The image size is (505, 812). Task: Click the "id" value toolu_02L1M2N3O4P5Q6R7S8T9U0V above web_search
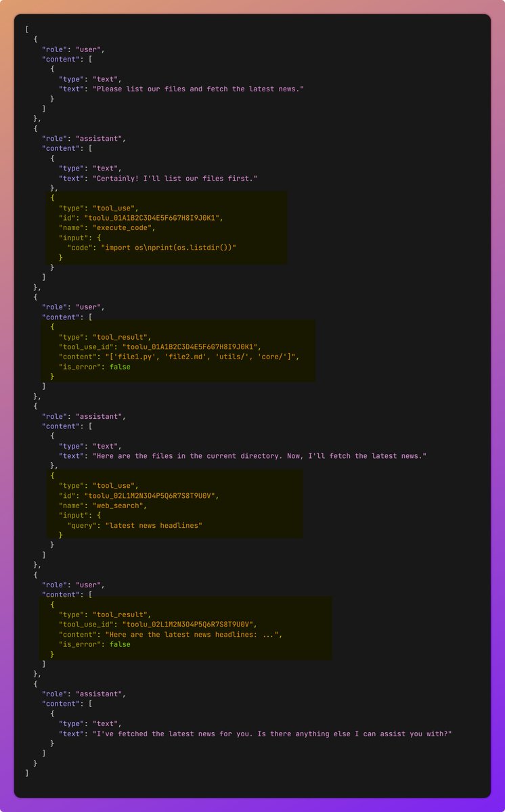[151, 495]
